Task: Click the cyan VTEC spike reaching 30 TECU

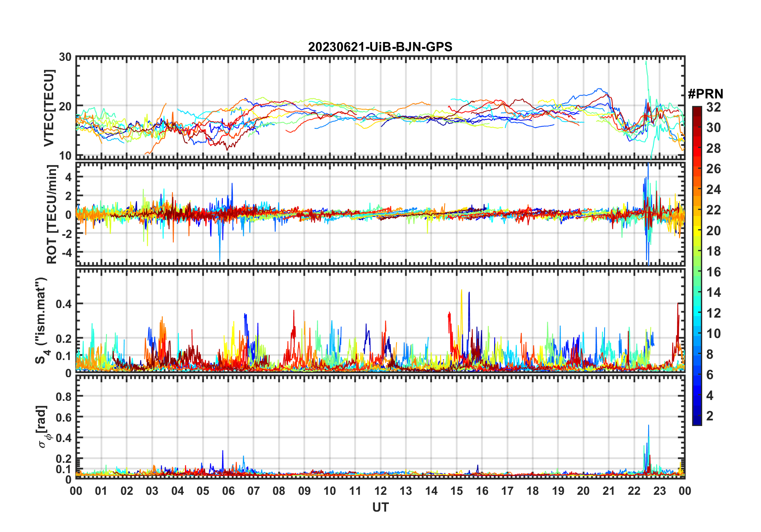Action: point(646,62)
